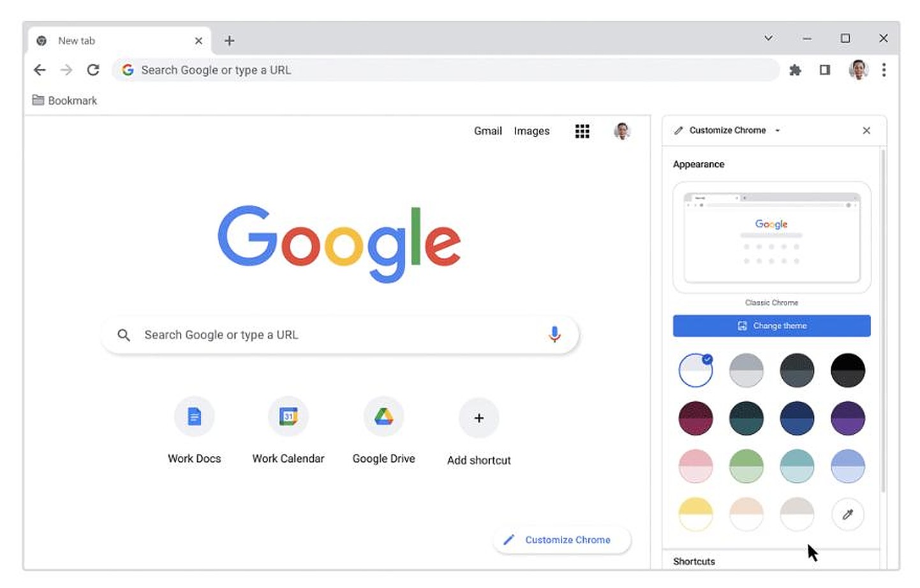The width and height of the screenshot is (920, 588).
Task: Click the pencil icon in Customize Chrome header
Action: (x=678, y=131)
